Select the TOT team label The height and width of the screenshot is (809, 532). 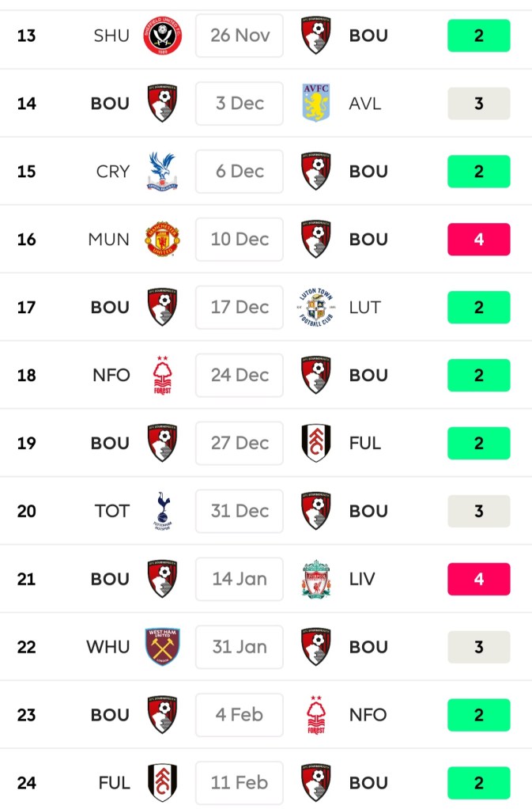[x=111, y=512]
